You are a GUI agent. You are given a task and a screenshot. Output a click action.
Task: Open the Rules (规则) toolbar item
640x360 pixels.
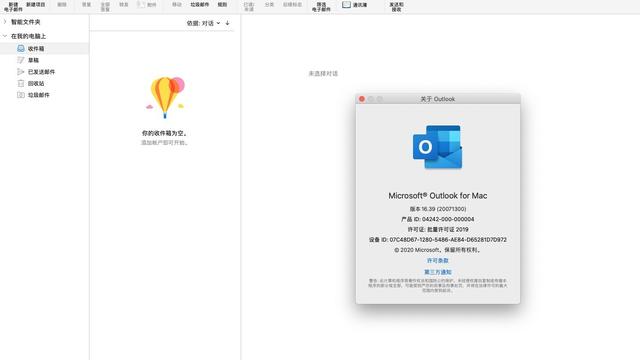pos(222,4)
